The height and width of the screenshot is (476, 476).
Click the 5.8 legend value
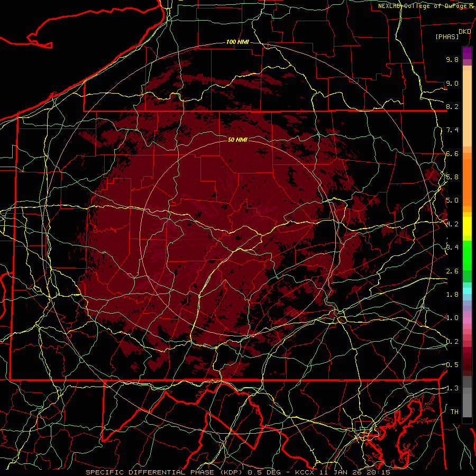(452, 177)
